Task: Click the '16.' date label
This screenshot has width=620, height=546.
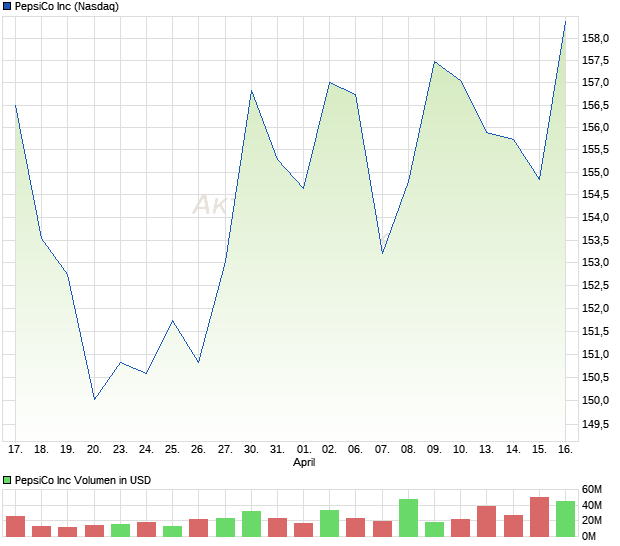Action: point(565,449)
